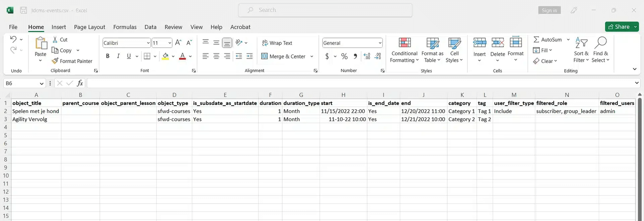This screenshot has height=221, width=644.
Task: Click the Search box in title bar
Action: click(x=325, y=10)
